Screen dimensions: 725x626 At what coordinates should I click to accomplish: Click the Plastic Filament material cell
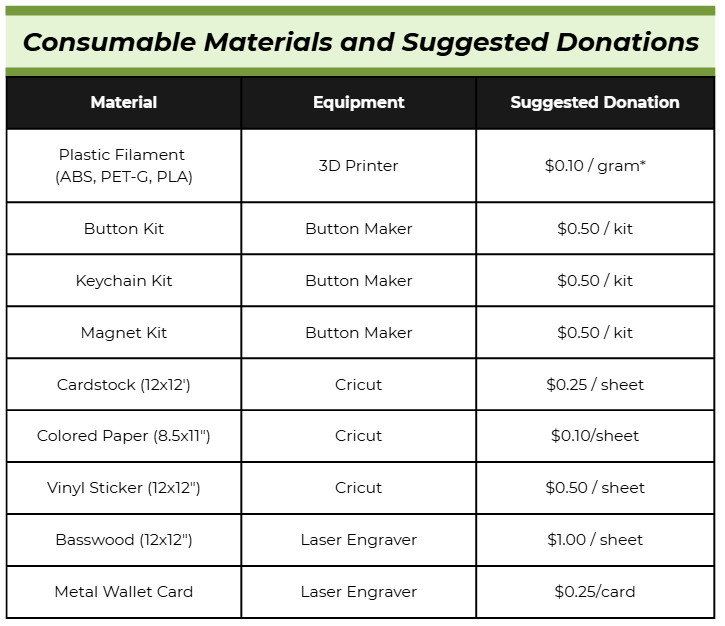[x=124, y=166]
